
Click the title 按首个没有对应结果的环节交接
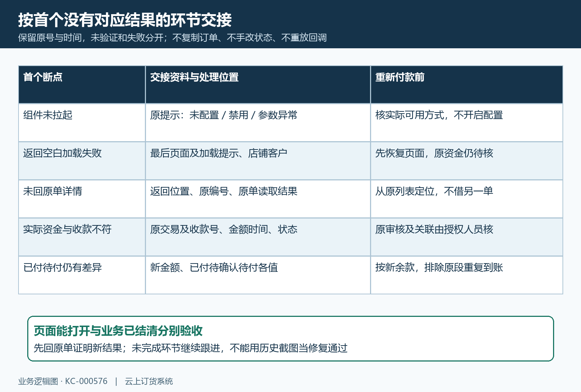coord(125,20)
